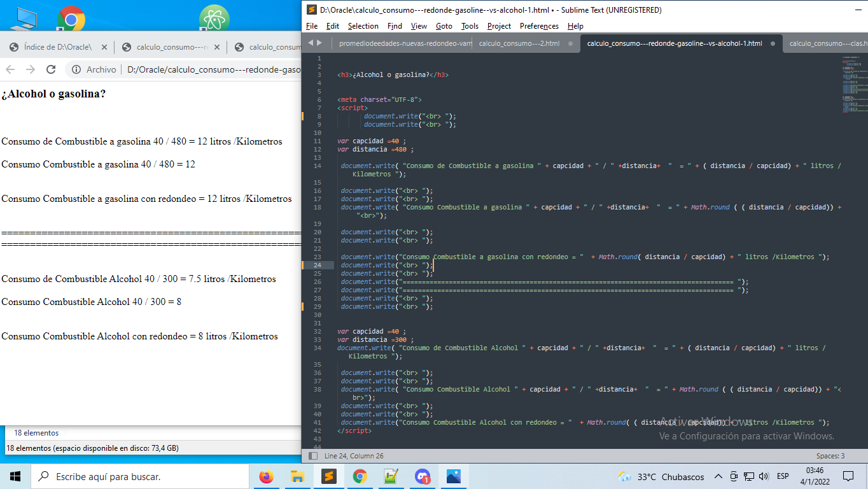Click the network icon in the system tray
868x489 pixels.
(749, 476)
